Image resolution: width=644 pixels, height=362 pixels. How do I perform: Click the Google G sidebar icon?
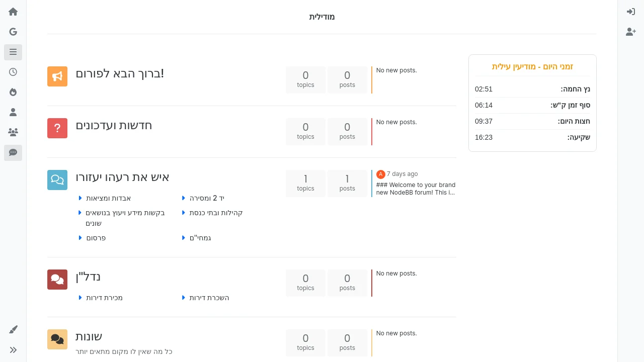tap(13, 32)
